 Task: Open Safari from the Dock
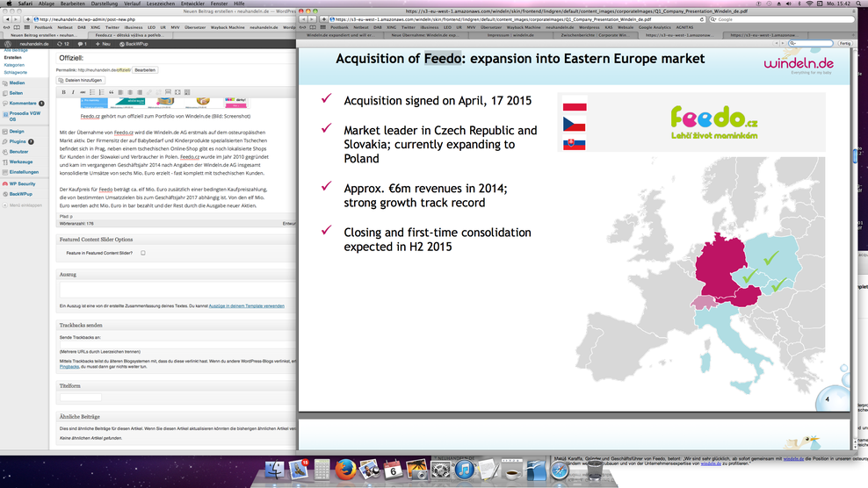click(560, 470)
